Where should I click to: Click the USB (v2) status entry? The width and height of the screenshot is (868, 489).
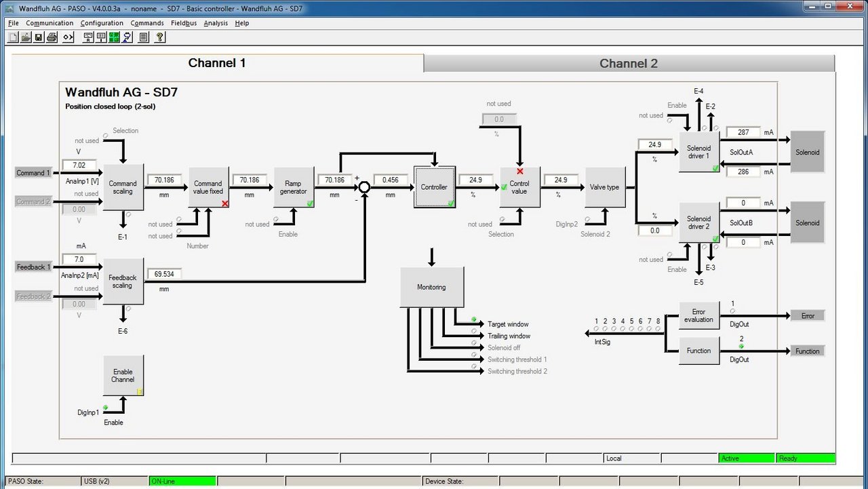[x=115, y=481]
